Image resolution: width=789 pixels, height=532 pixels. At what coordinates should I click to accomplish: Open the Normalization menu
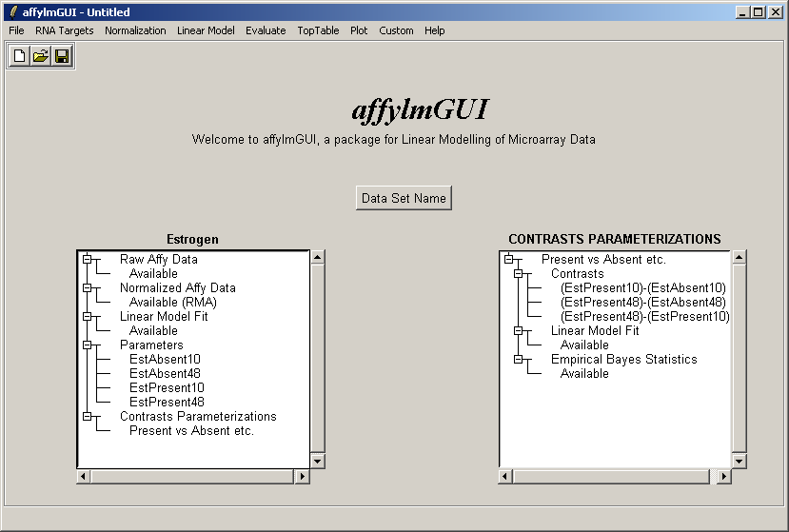(x=135, y=30)
